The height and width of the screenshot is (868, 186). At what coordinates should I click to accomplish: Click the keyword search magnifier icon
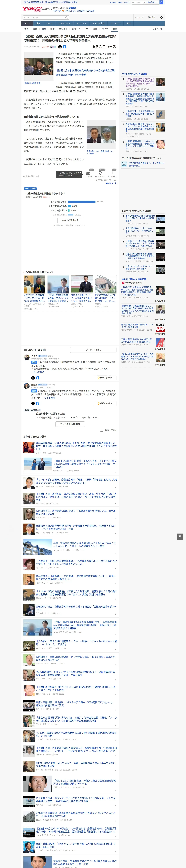point(66,18)
